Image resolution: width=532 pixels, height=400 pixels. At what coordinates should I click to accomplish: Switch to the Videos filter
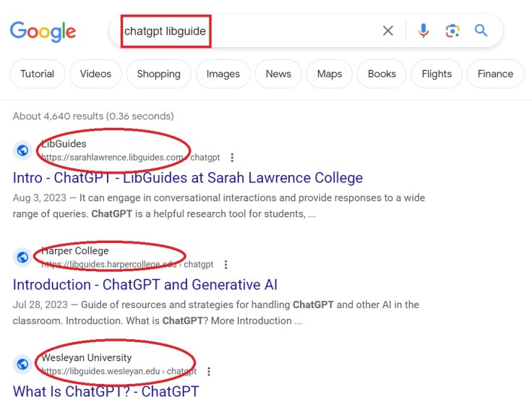95,74
